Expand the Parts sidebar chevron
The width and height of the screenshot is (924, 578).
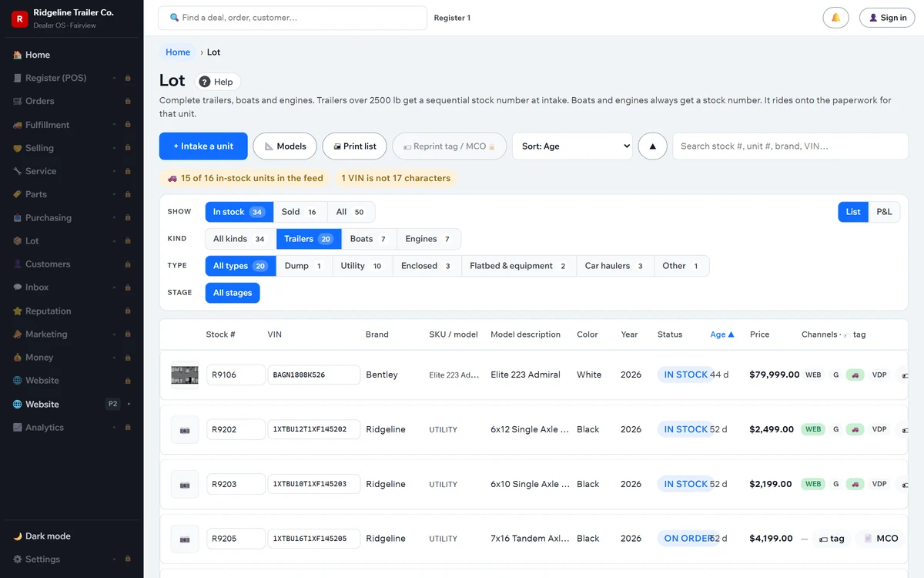click(114, 194)
